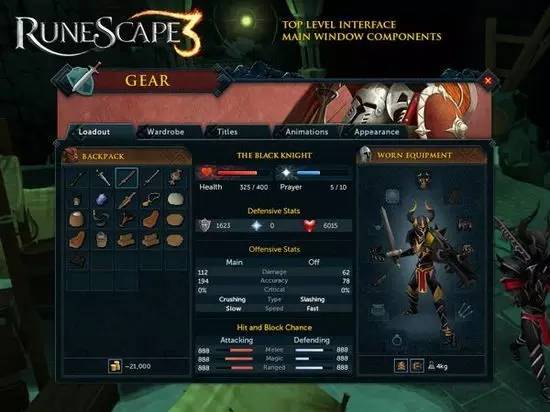Image resolution: width=550 pixels, height=412 pixels.
Task: Close the Gear window
Action: coord(488,81)
